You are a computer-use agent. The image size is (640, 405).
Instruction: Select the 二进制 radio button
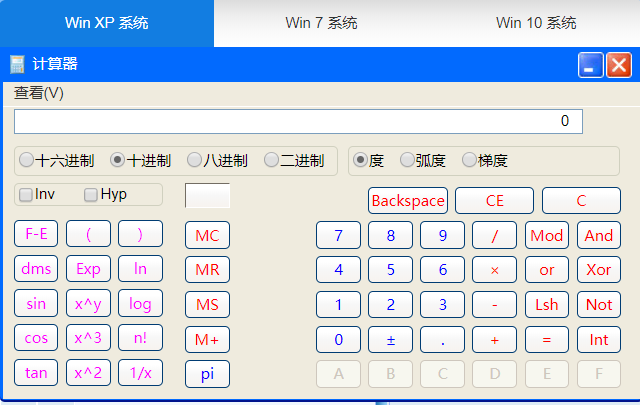tap(271, 160)
